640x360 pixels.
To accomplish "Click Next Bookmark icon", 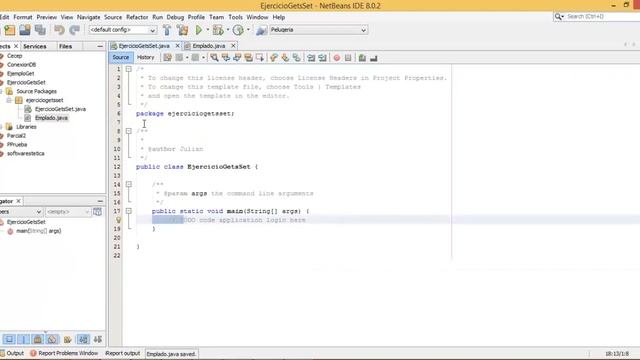I will click(x=285, y=58).
